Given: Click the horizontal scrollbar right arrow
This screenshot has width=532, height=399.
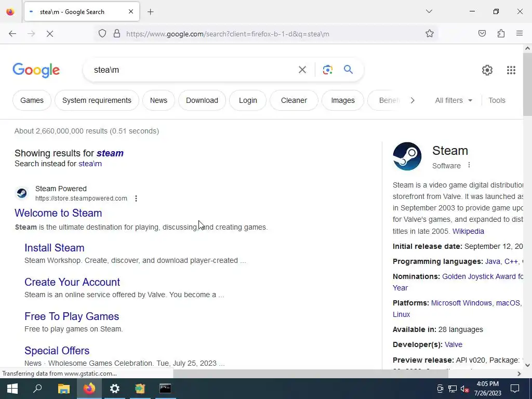Looking at the screenshot, I should (519, 374).
